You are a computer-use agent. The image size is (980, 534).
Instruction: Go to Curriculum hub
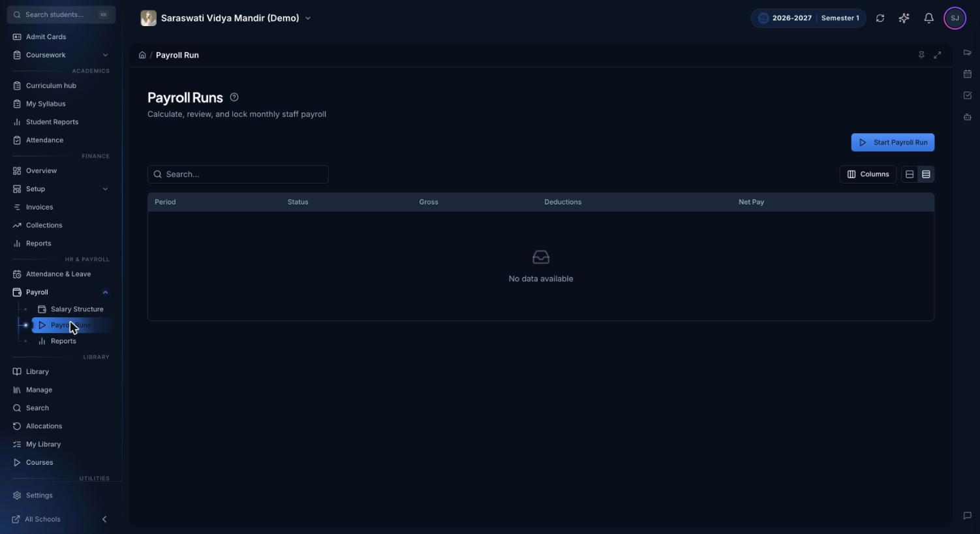(51, 86)
